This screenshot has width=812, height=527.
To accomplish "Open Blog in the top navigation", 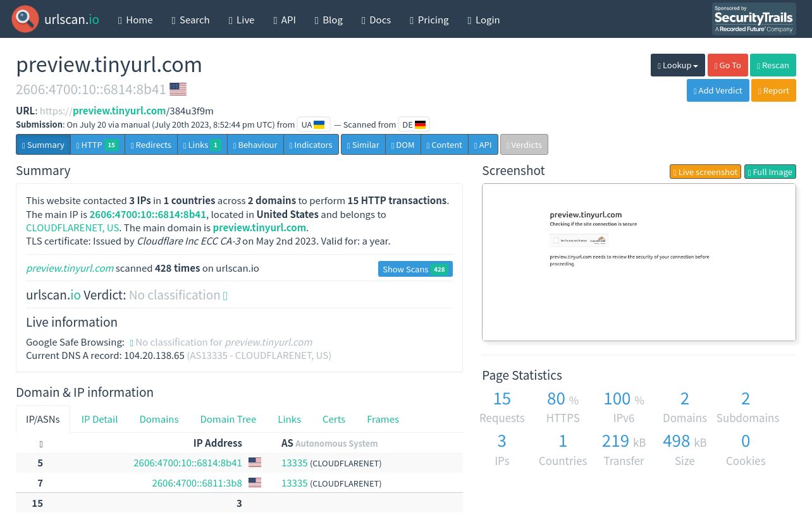I will click(329, 20).
